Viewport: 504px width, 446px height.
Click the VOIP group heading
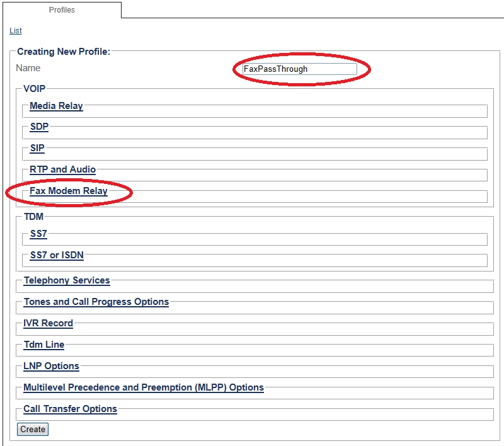(x=35, y=89)
